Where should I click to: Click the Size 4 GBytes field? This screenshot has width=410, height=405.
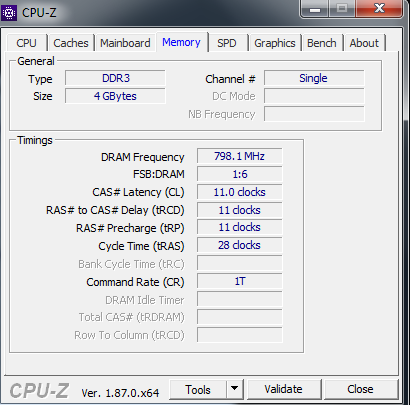click(x=115, y=96)
